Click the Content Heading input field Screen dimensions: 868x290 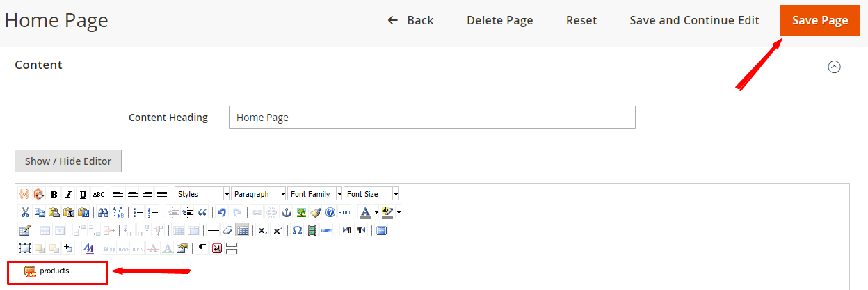pyautogui.click(x=432, y=118)
